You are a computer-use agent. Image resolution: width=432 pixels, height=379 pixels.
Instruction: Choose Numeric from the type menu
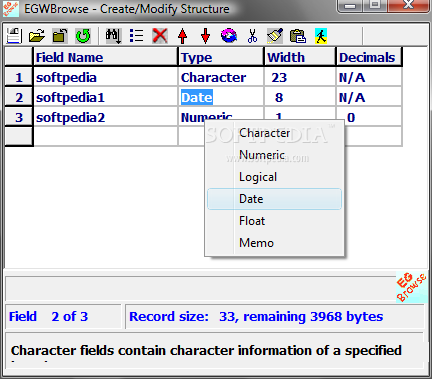(274, 155)
